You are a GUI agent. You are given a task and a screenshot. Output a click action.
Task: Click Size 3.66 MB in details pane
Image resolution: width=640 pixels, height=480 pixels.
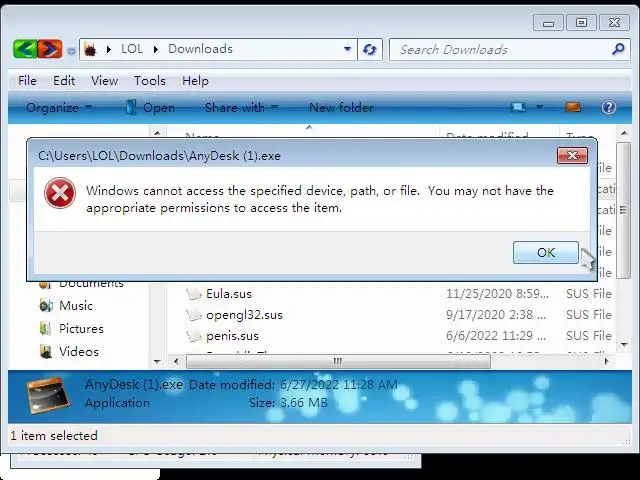(x=288, y=403)
